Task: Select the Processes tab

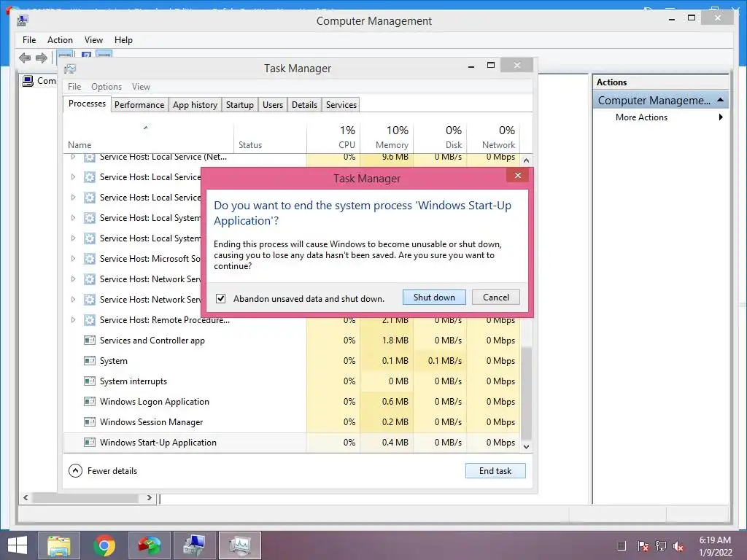Action: click(87, 104)
